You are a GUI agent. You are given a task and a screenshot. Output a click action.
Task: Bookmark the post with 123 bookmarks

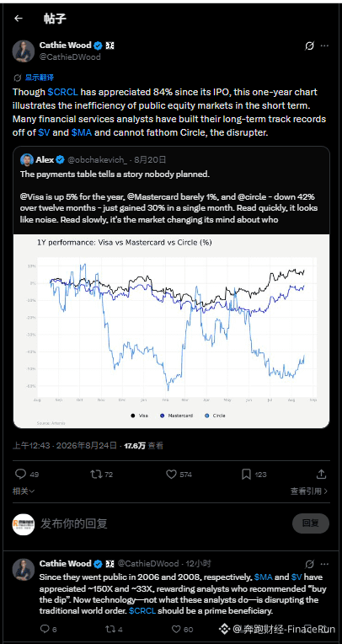246,475
